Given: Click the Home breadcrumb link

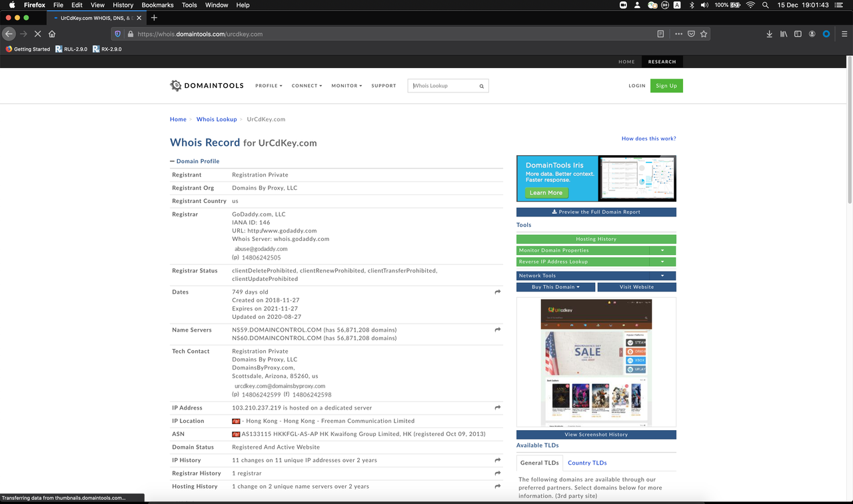Looking at the screenshot, I should (x=178, y=119).
